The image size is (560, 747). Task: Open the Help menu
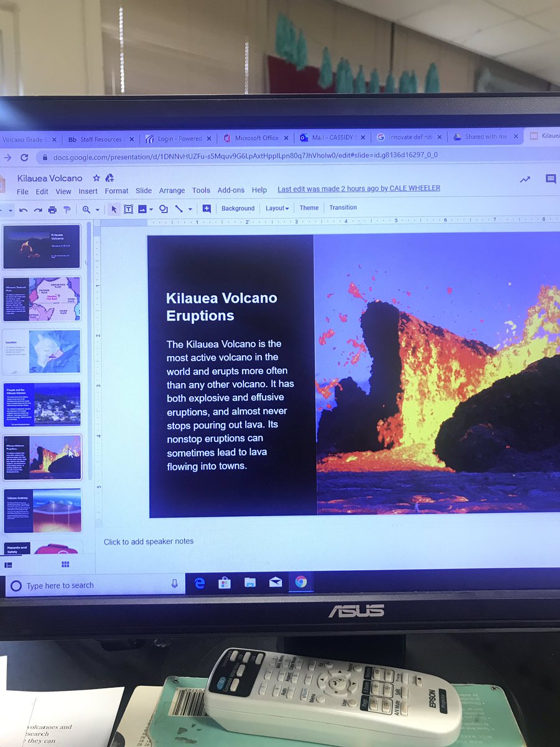[259, 190]
